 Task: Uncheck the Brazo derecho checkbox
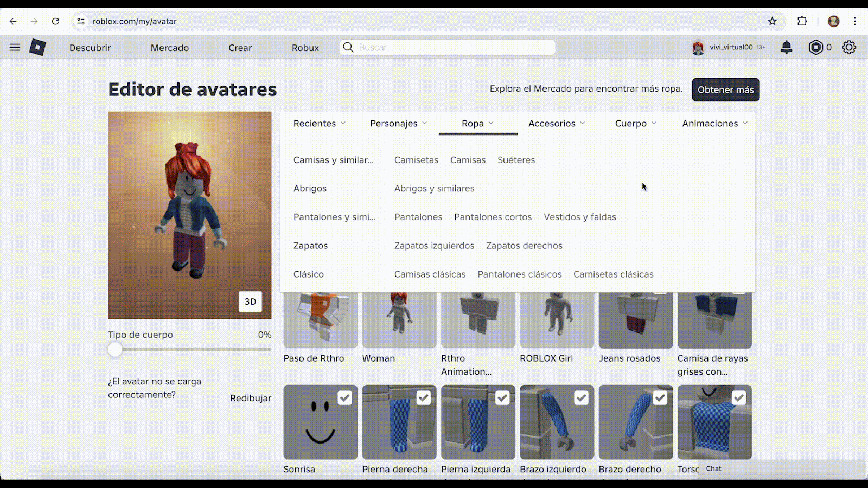point(660,398)
